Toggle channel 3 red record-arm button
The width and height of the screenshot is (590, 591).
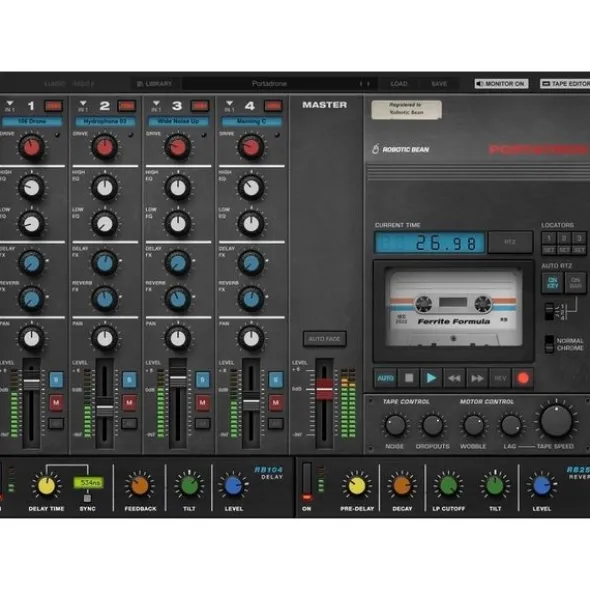200,106
